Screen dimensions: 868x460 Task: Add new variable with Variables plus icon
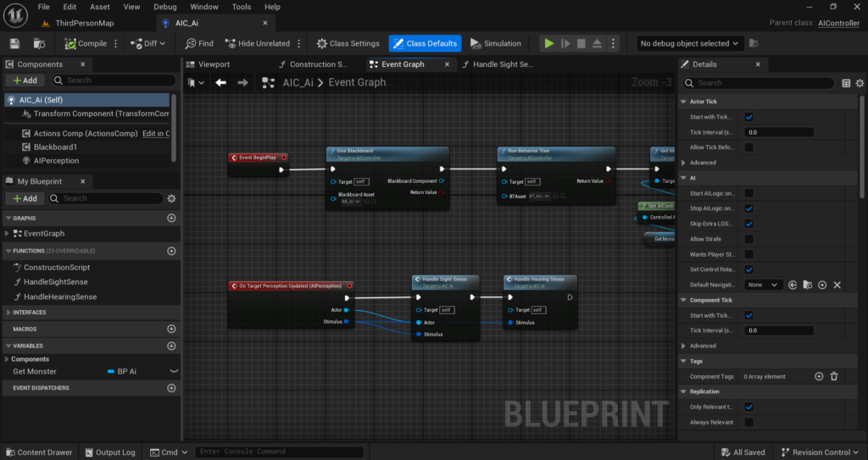pyautogui.click(x=171, y=346)
